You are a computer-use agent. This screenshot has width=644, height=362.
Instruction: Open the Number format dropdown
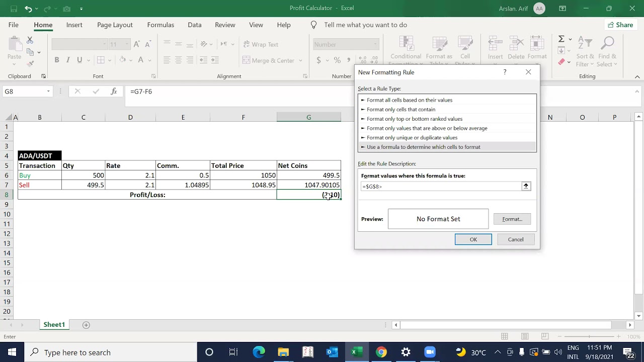375,44
